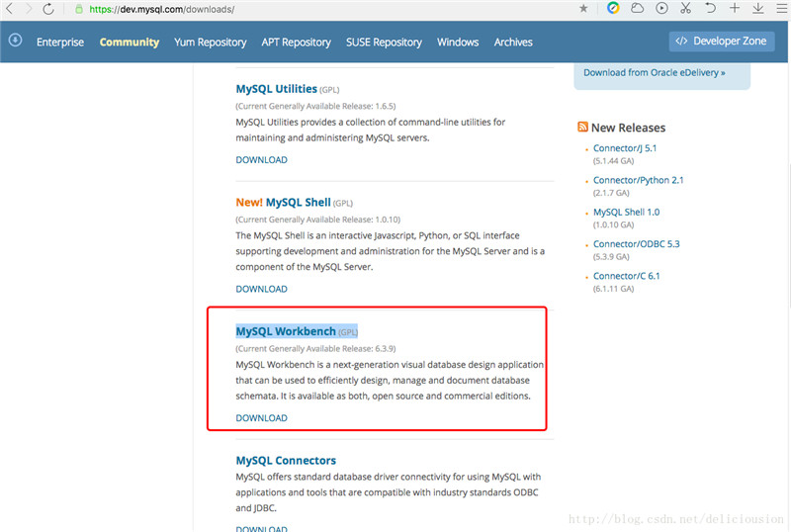Screen dimensions: 791x532
Task: Click DOWNLOAD under MySQL Utilities
Action: pos(261,159)
